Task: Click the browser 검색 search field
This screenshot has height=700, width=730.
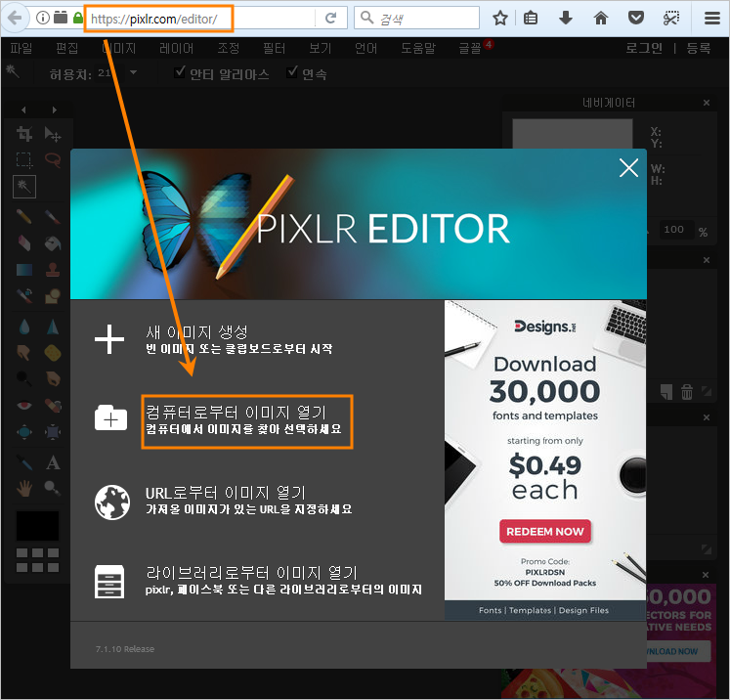Action: coord(416,19)
